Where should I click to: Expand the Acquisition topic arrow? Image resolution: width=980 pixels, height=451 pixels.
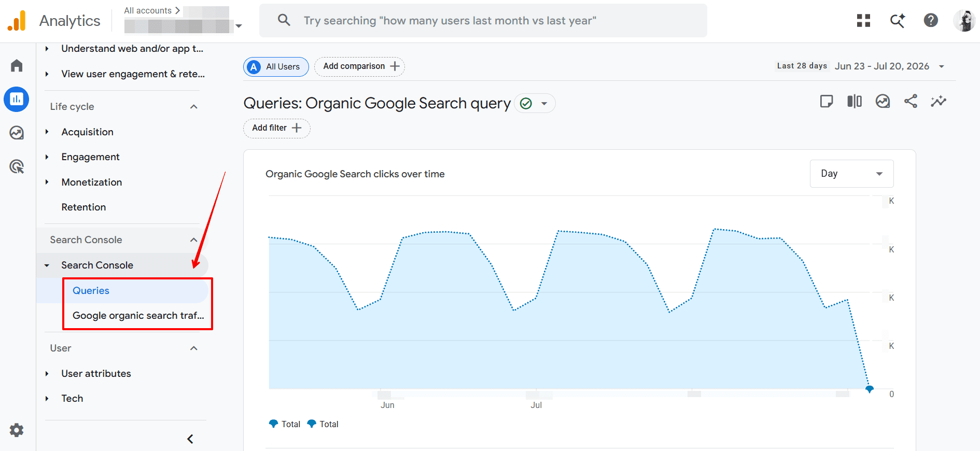[47, 132]
